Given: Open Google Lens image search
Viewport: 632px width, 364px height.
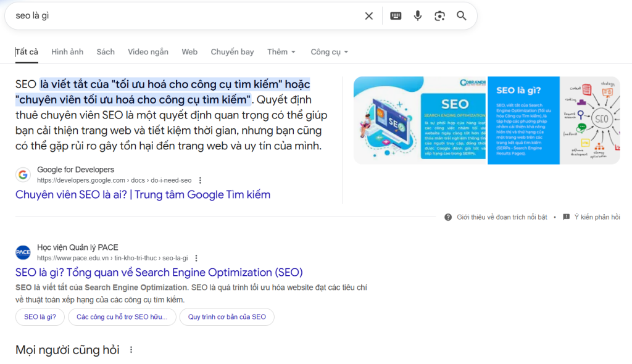Looking at the screenshot, I should pyautogui.click(x=439, y=16).
